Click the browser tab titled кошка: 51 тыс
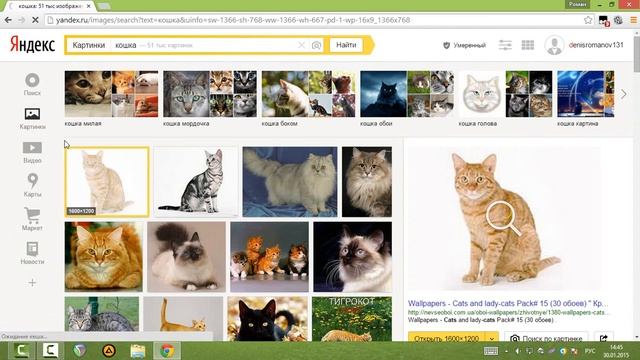Screen dimensions: 640x360 (50, 6)
